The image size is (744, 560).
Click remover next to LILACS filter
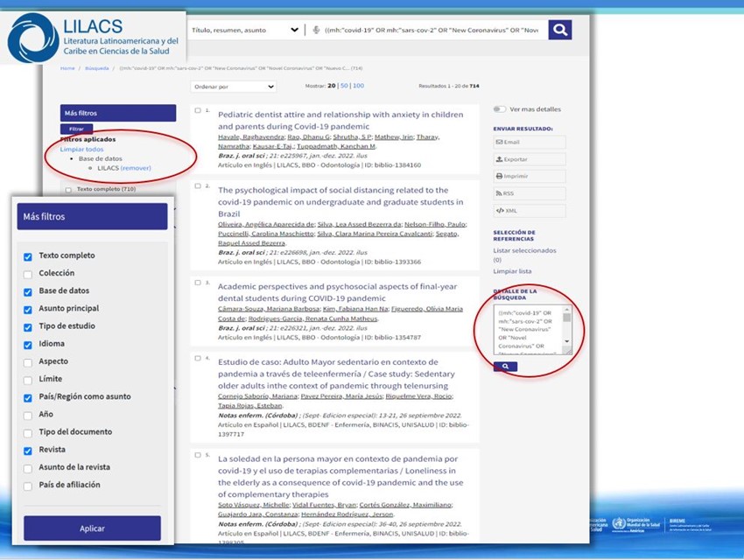click(136, 168)
